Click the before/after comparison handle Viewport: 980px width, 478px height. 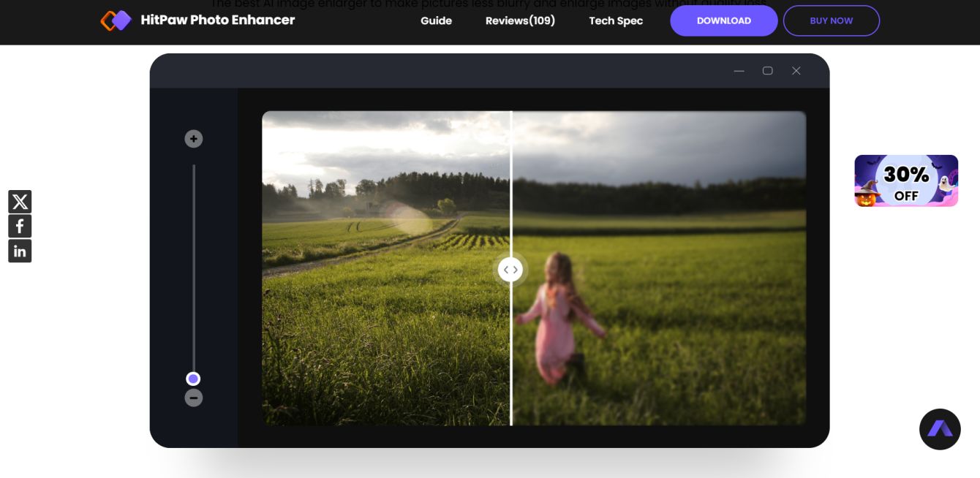[x=510, y=270]
